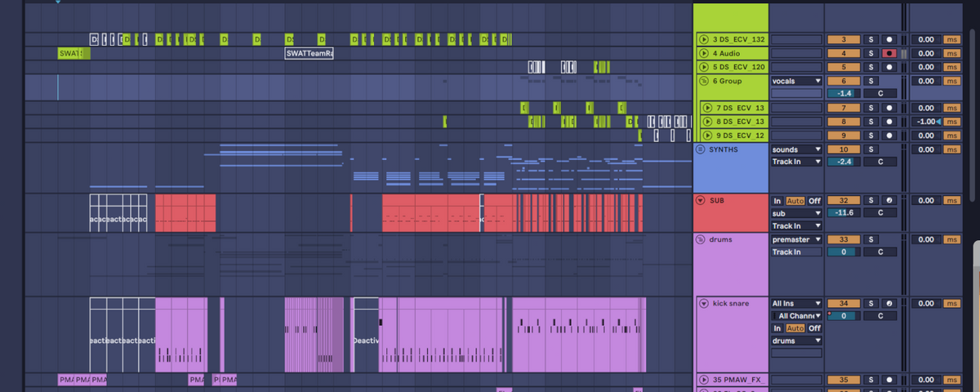980x392 pixels.
Task: Arm track 3 DS_ECV_132 for recording
Action: point(889,39)
